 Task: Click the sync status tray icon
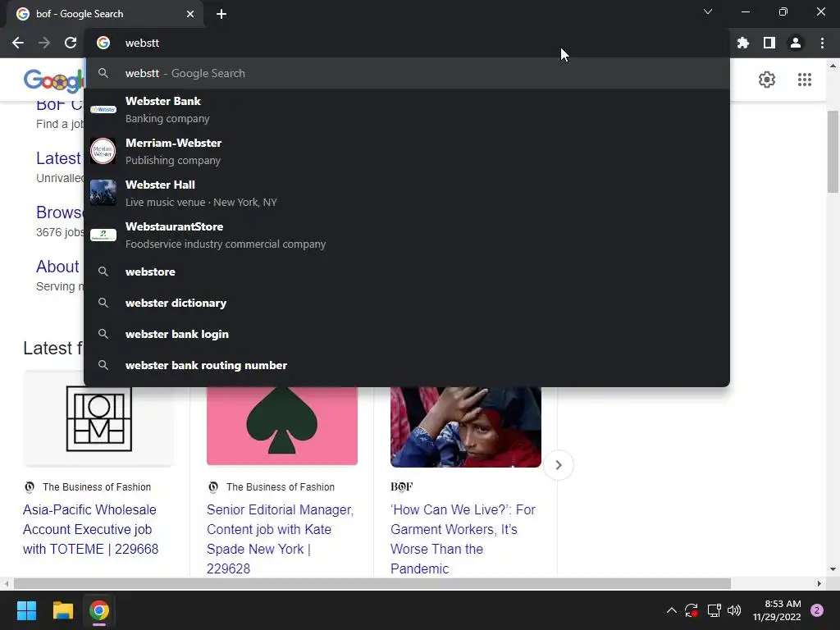[x=691, y=610]
